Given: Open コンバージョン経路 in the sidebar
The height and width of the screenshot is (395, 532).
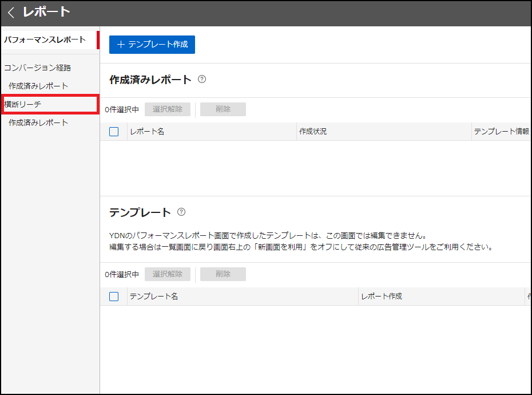Looking at the screenshot, I should click(37, 68).
